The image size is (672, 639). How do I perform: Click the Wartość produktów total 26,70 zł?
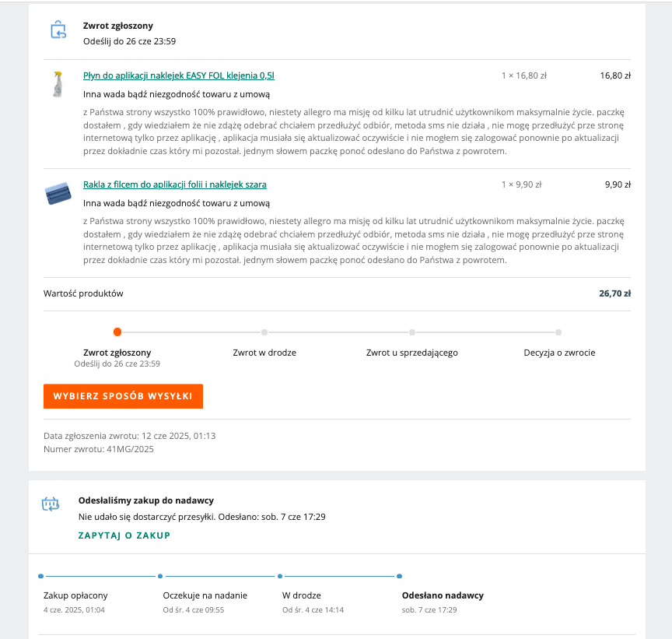point(614,293)
